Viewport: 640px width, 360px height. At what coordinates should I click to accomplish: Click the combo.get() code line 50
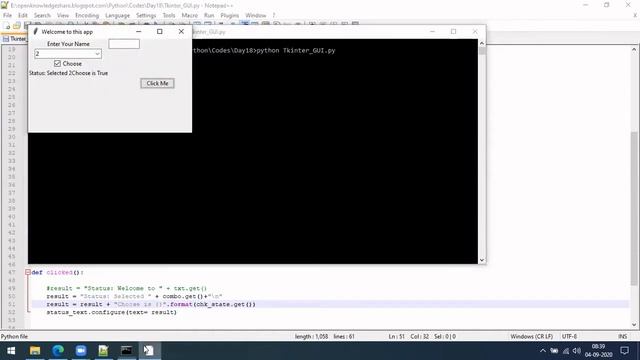tap(134, 296)
